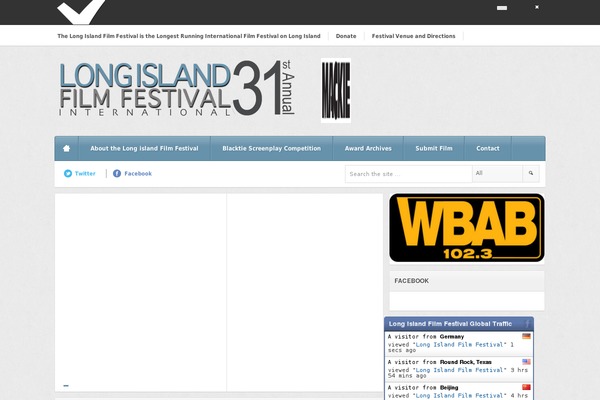
Task: Click the Global Traffic widget title
Action: tap(450, 324)
